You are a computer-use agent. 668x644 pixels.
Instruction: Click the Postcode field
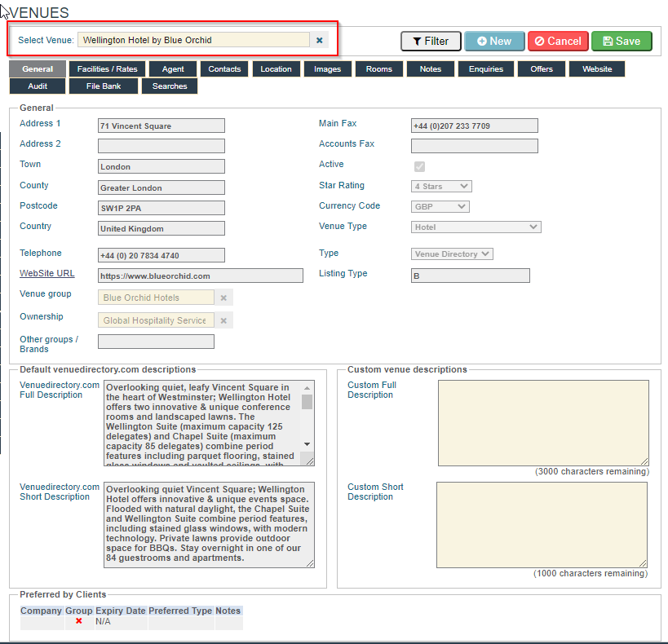[161, 208]
